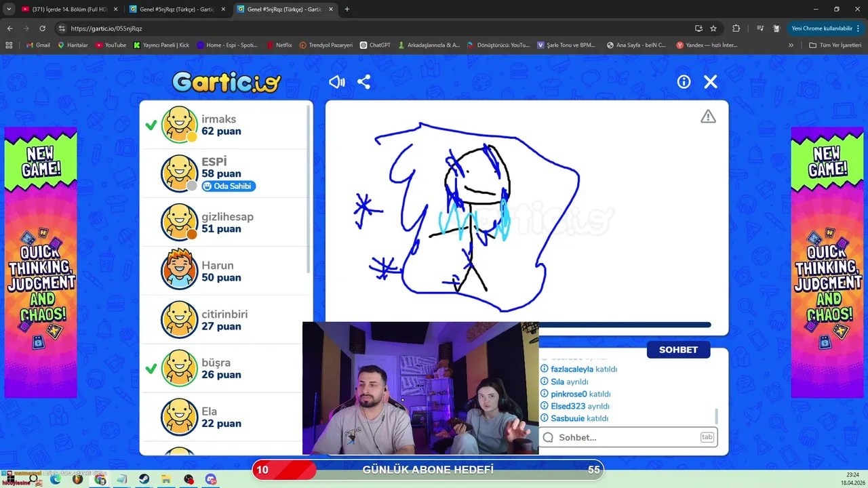Click the round timer progress bar
The image size is (868, 488).
coord(625,325)
